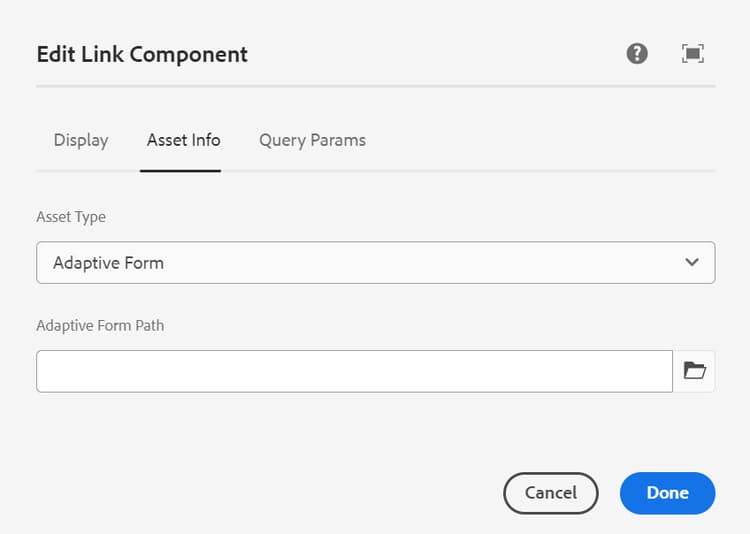750x534 pixels.
Task: Click the underline beneath Asset Info tab
Action: tap(180, 170)
